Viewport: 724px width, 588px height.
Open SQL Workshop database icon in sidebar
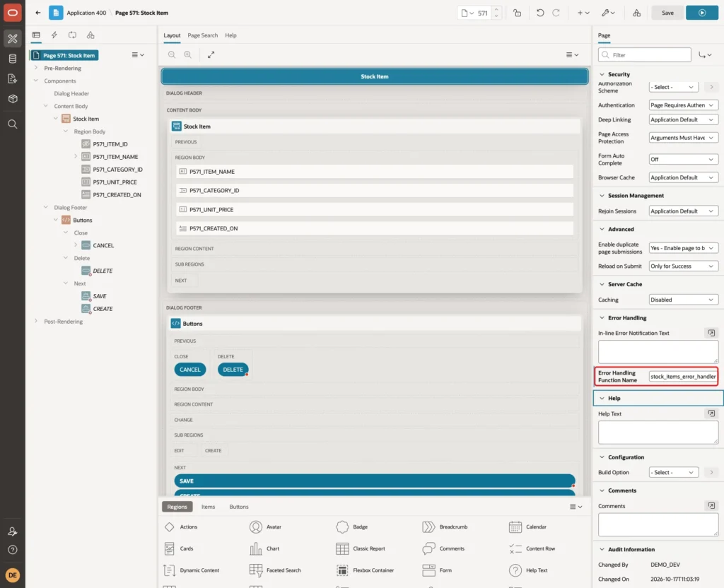13,59
